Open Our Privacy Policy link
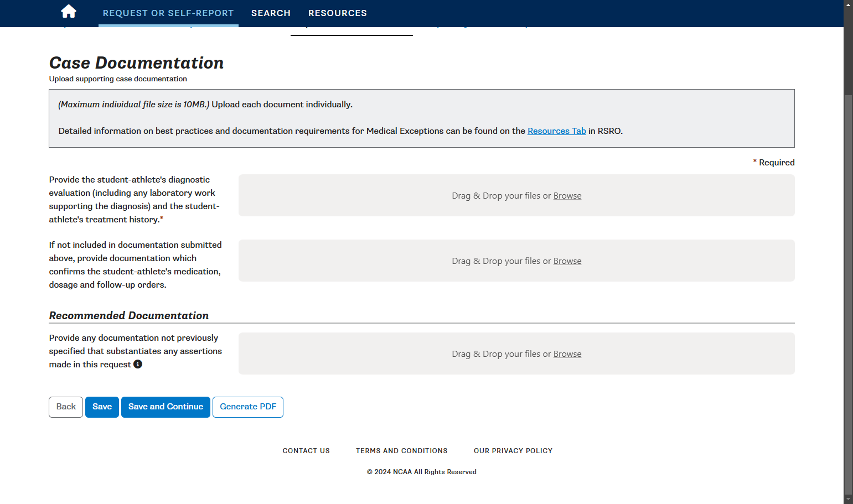 pos(513,451)
